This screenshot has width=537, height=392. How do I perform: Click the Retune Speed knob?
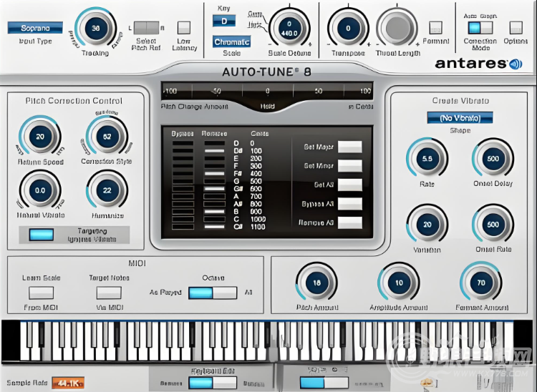click(x=40, y=137)
